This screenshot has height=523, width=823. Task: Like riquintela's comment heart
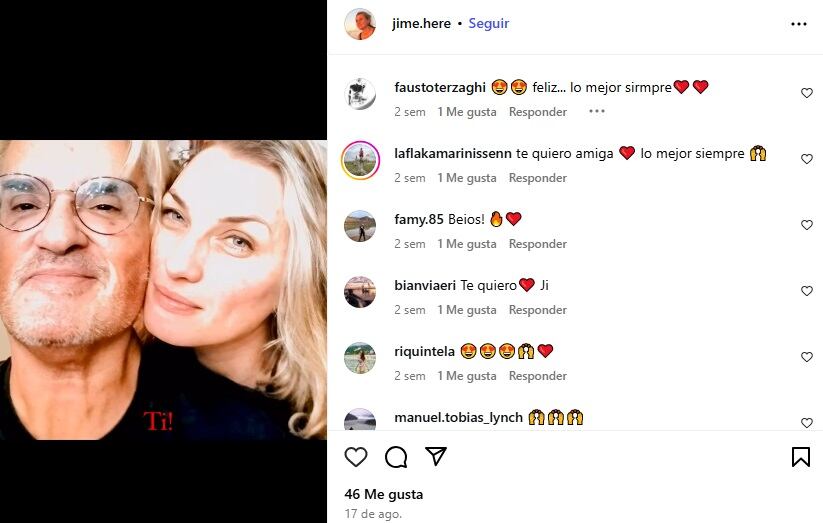(x=807, y=357)
